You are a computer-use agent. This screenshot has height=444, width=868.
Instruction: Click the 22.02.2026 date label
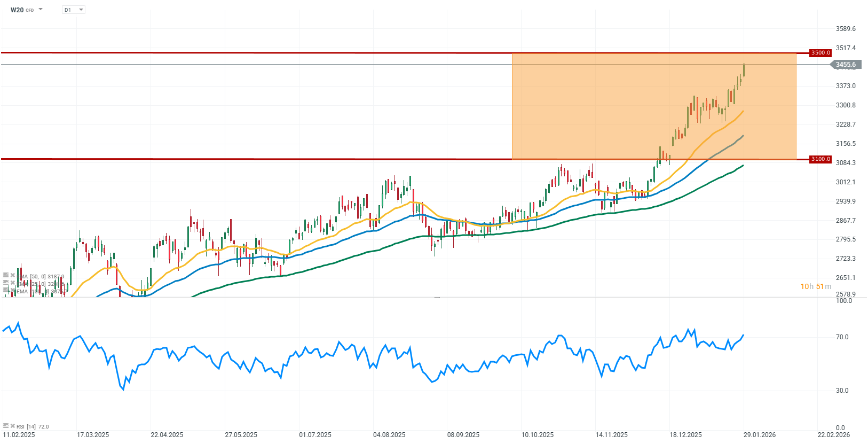[834, 435]
